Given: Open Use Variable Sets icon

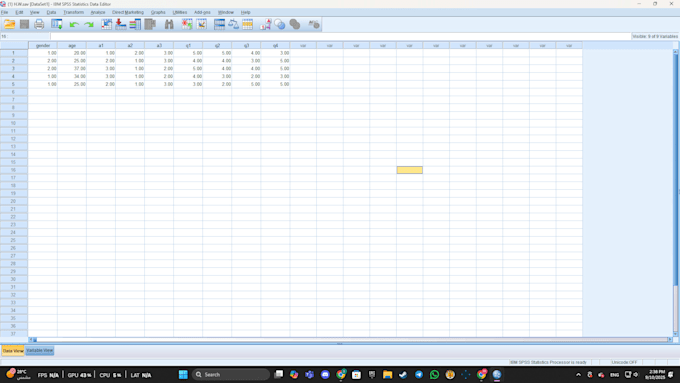Looking at the screenshot, I should pos(280,24).
